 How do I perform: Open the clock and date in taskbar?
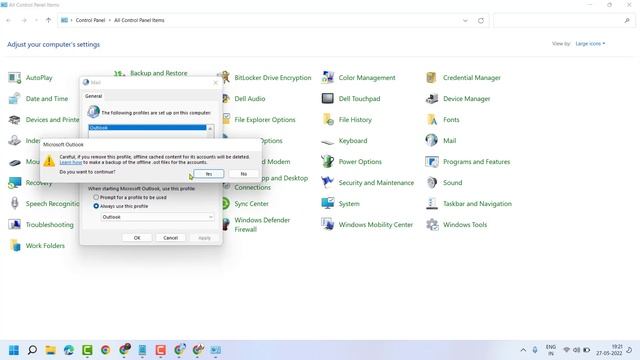click(609, 350)
